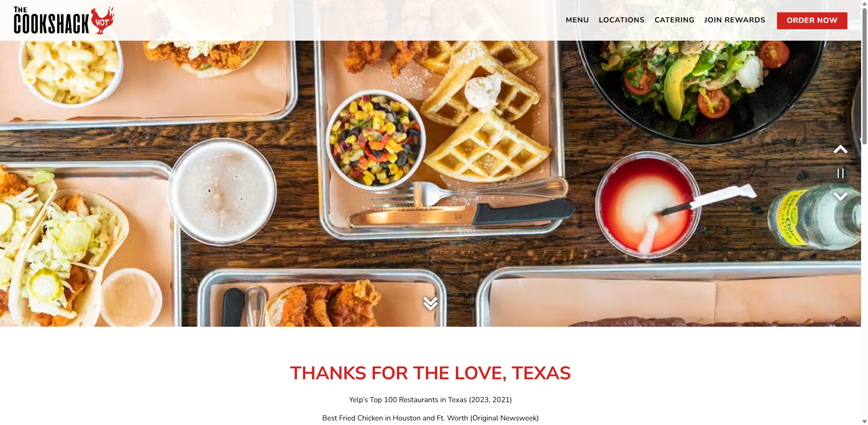
Task: Visit the Catering page
Action: click(x=674, y=20)
